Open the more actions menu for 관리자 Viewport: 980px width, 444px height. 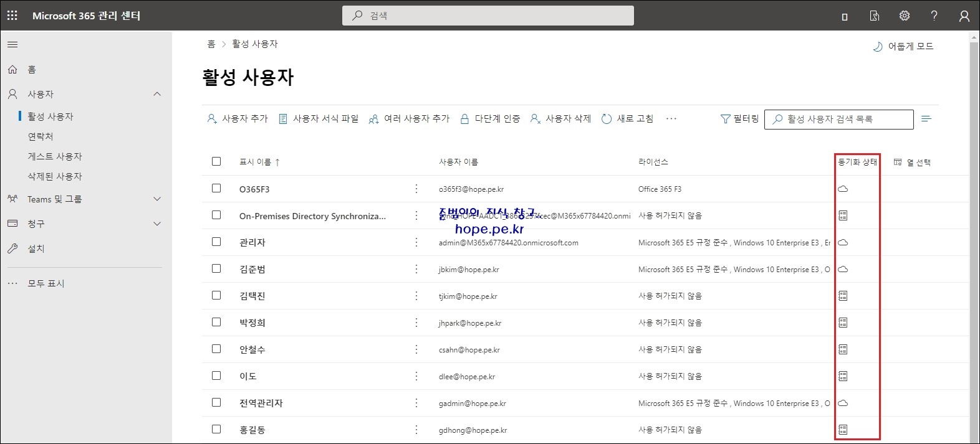(x=416, y=242)
